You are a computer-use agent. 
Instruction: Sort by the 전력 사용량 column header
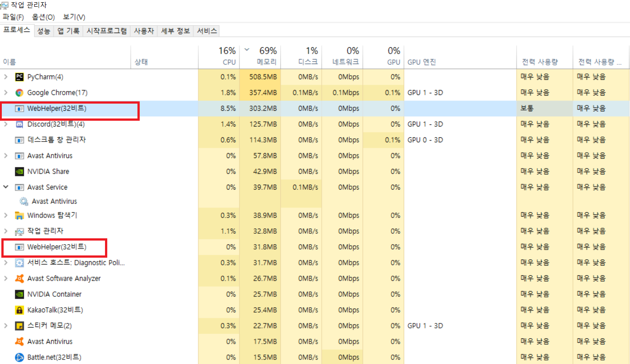click(x=544, y=57)
